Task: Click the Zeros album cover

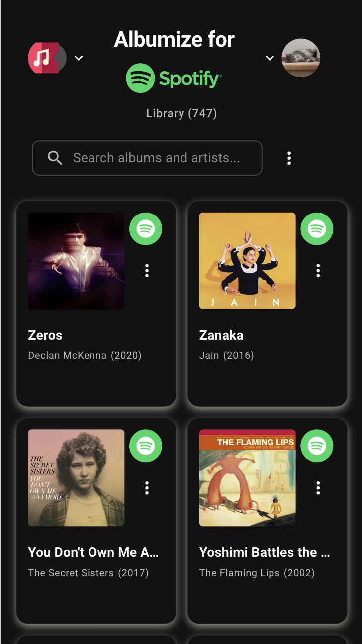Action: pyautogui.click(x=76, y=261)
